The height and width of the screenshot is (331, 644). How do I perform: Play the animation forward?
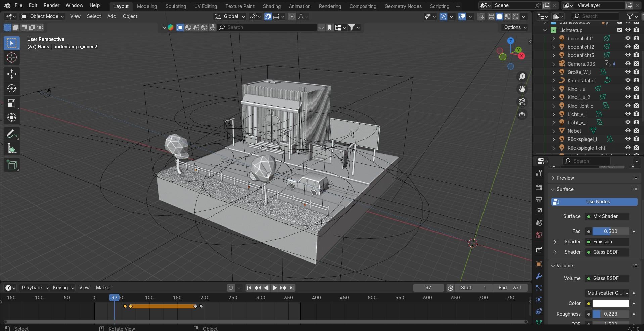[274, 288]
